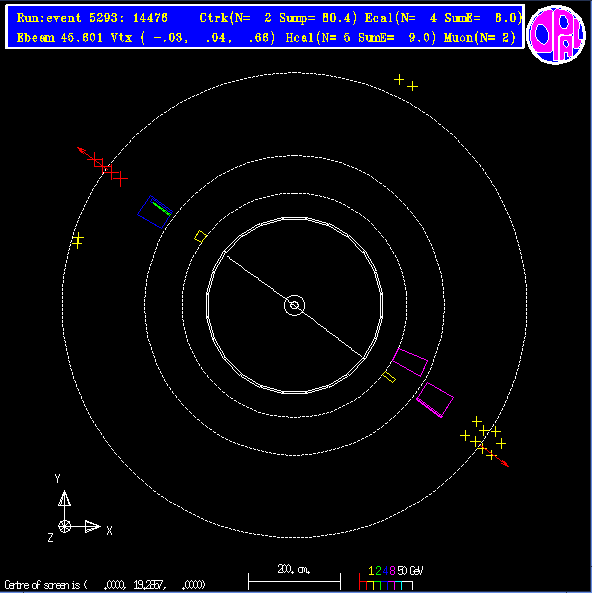Click the 200 cm scale bar

(294, 577)
